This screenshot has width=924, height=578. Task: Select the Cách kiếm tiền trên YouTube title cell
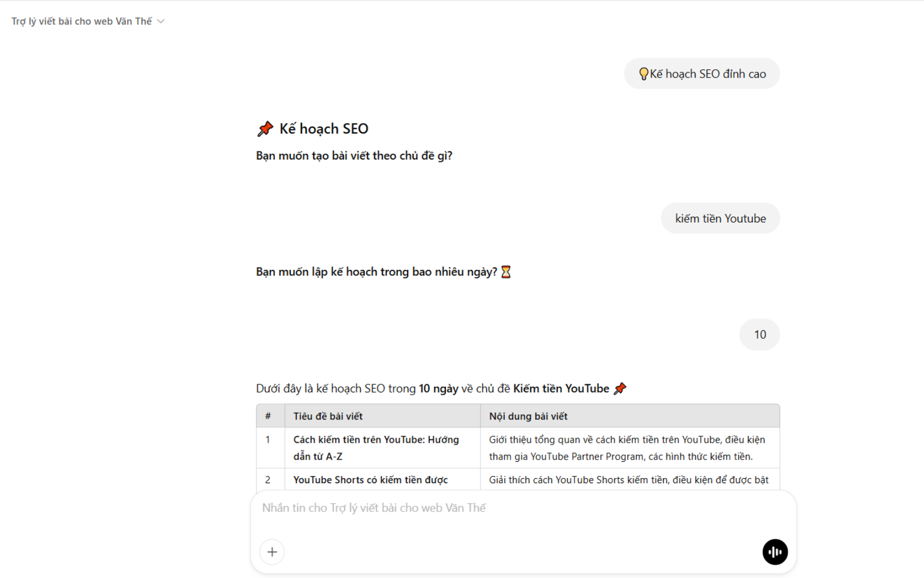(376, 448)
